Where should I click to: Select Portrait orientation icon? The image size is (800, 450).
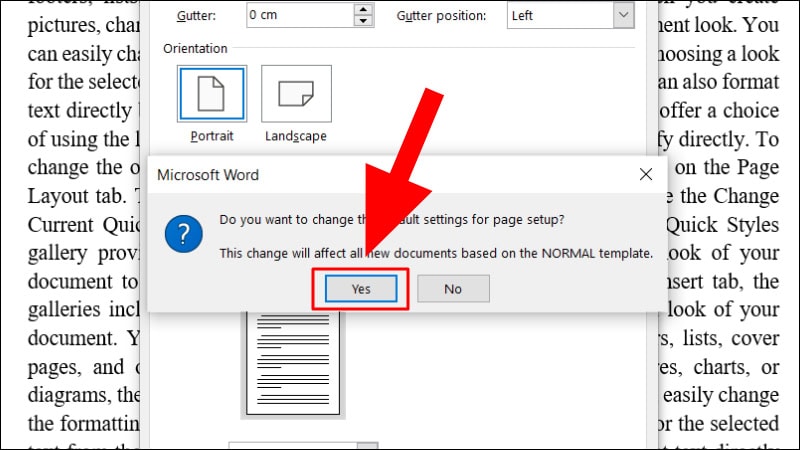coord(212,94)
